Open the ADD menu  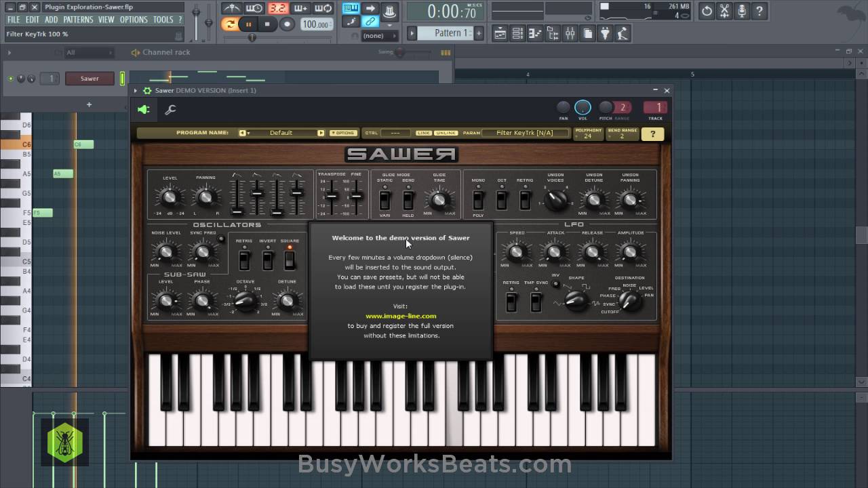[x=52, y=20]
